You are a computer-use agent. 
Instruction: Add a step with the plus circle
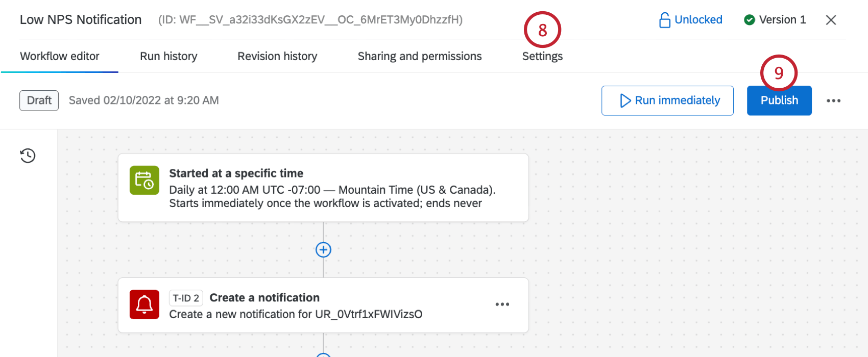pyautogui.click(x=323, y=250)
